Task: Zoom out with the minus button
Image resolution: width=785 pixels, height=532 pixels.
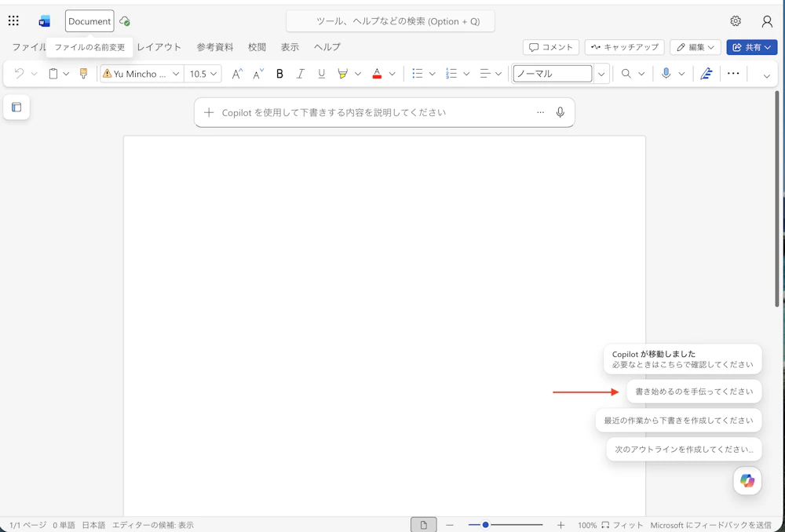Action: pyautogui.click(x=450, y=525)
